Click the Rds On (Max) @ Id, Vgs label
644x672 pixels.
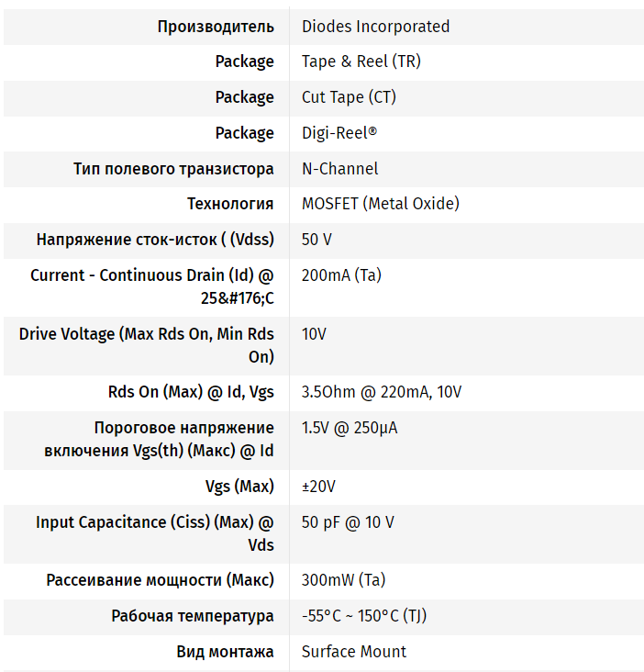coord(191,393)
